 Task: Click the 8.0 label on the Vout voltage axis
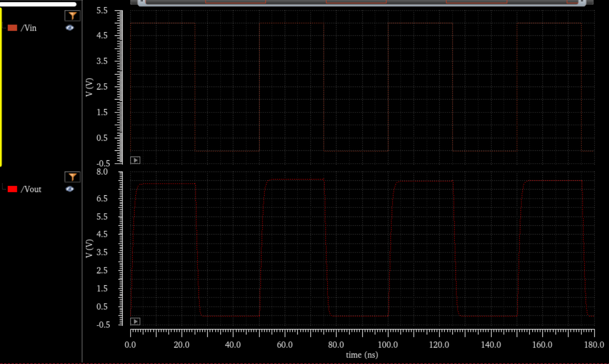[x=102, y=172]
